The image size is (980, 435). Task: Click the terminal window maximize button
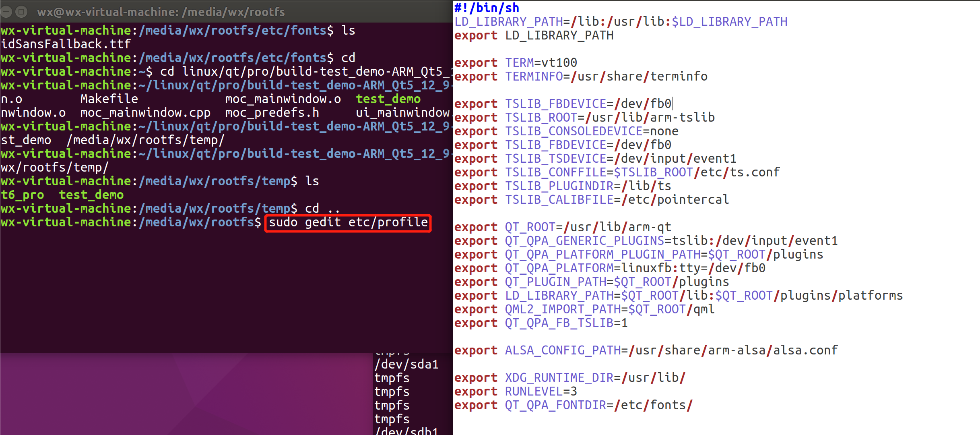click(22, 12)
